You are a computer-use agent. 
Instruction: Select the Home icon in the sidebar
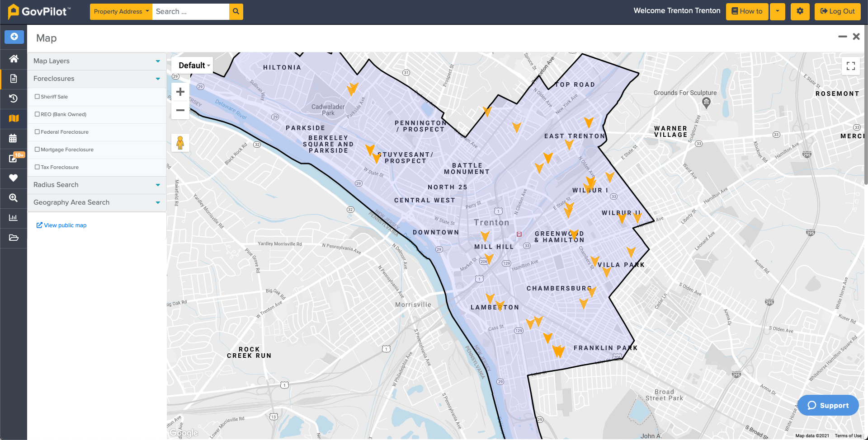pyautogui.click(x=14, y=59)
